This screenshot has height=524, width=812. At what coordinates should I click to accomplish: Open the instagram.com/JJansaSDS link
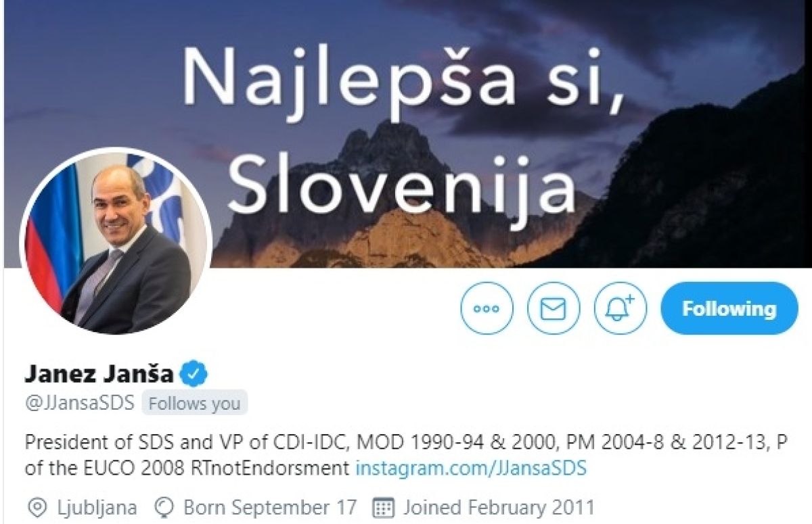(x=471, y=468)
